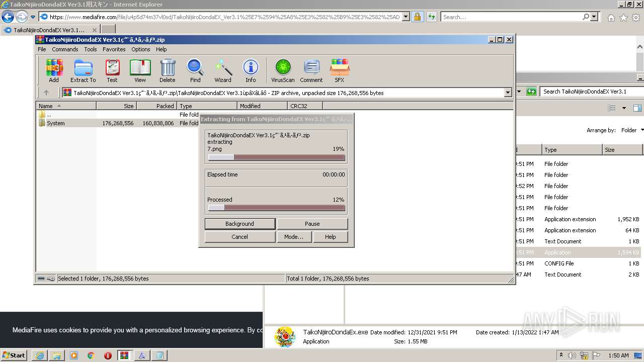Viewport: 644px width, 362px height.
Task: Open the File menu in WinRAR
Action: (x=42, y=49)
